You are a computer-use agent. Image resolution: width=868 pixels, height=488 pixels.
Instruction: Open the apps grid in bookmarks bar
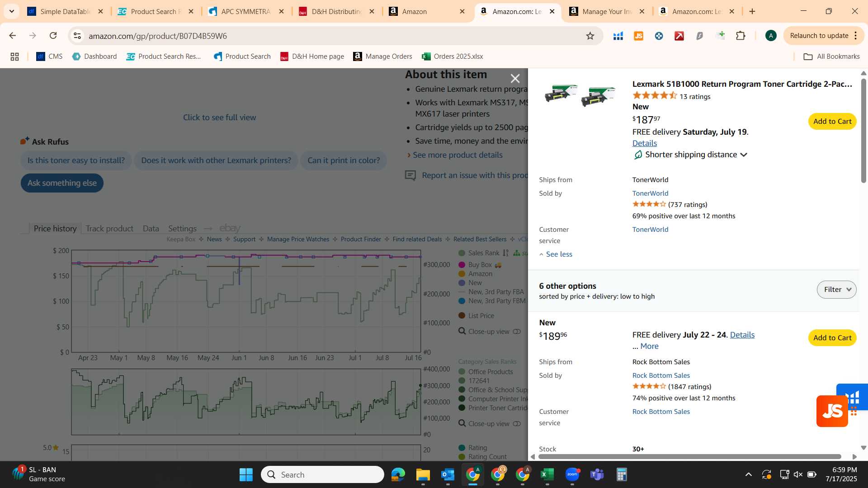pos(14,56)
